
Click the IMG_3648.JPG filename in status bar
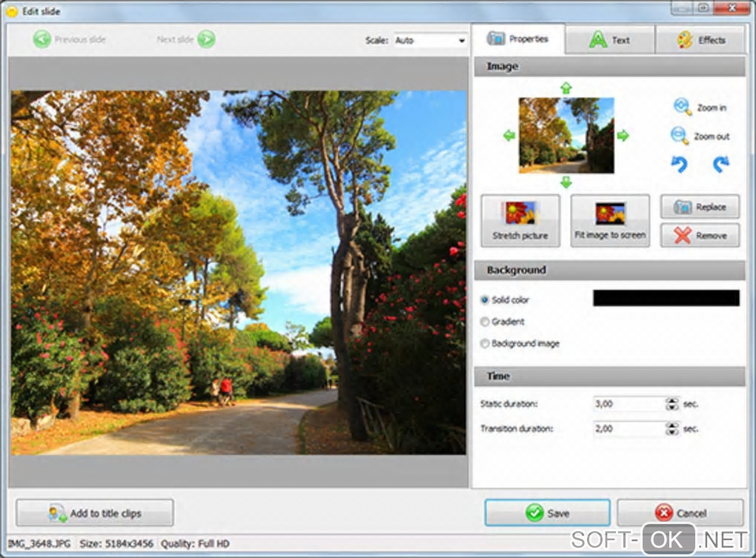(39, 543)
